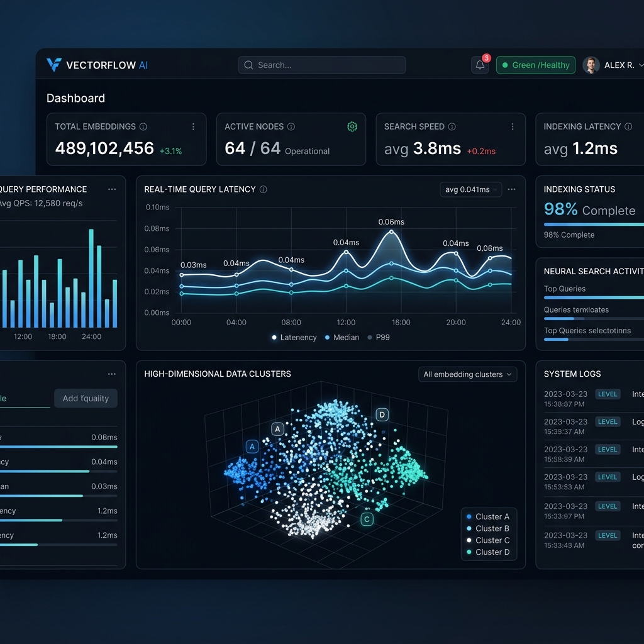This screenshot has height=644, width=644.
Task: Click the Top Queries activity bar
Action: point(594,297)
